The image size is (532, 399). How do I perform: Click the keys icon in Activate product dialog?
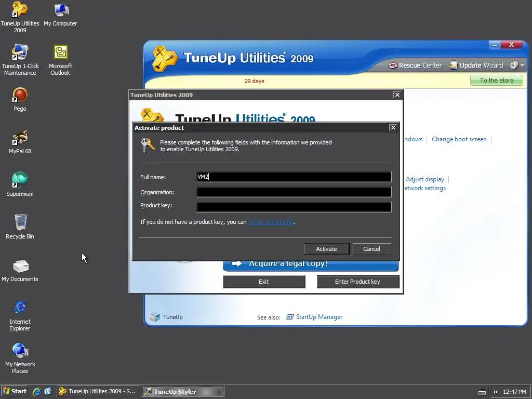pyautogui.click(x=148, y=145)
